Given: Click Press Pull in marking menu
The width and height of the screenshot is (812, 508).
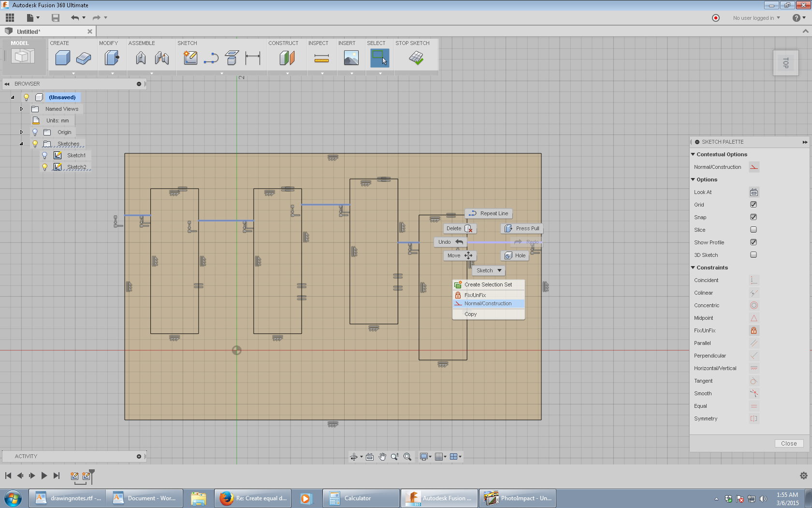Looking at the screenshot, I should point(522,228).
